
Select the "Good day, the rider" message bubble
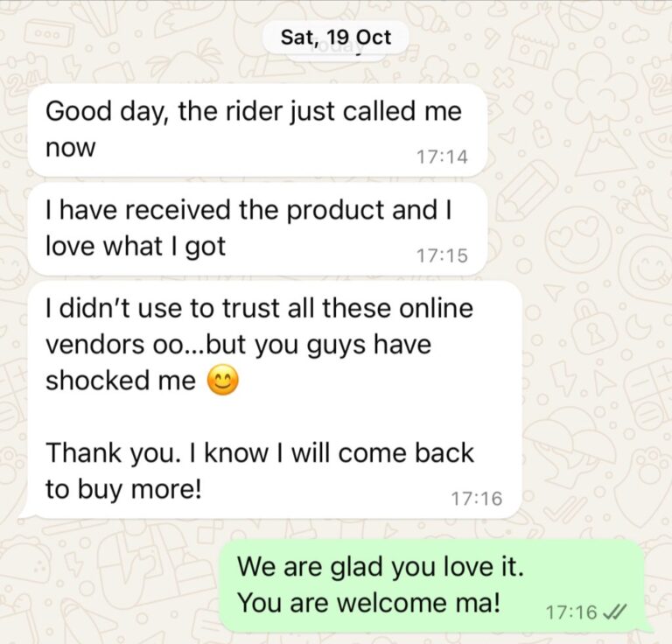[257, 129]
